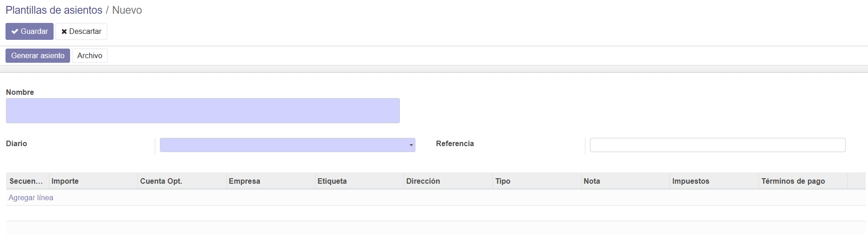Click the Descartar button with the X icon

81,32
